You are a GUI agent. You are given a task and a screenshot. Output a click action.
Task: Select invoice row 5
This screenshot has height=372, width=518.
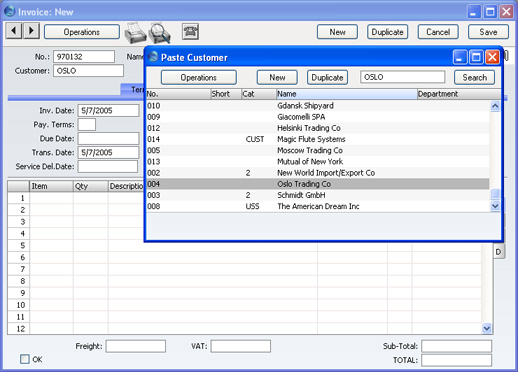click(19, 245)
